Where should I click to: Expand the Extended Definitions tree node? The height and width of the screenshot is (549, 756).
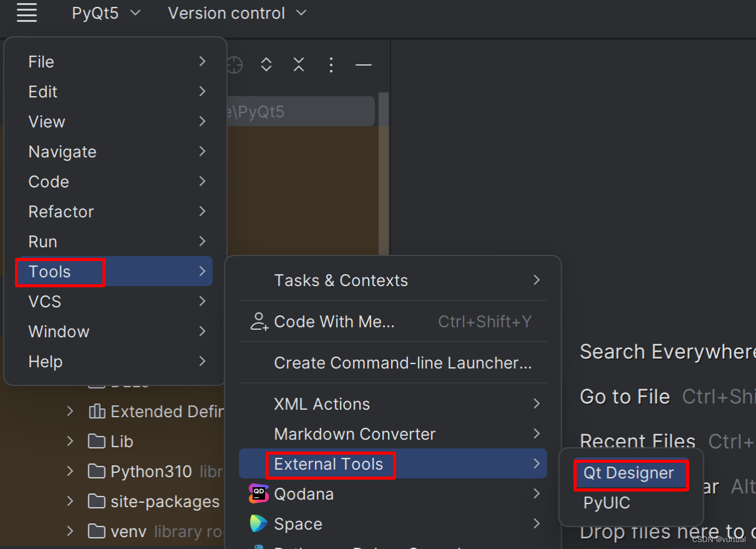[x=70, y=412]
